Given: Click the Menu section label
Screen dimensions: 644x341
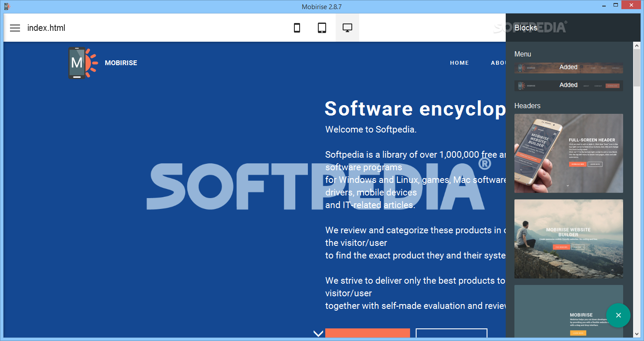Looking at the screenshot, I should tap(523, 54).
